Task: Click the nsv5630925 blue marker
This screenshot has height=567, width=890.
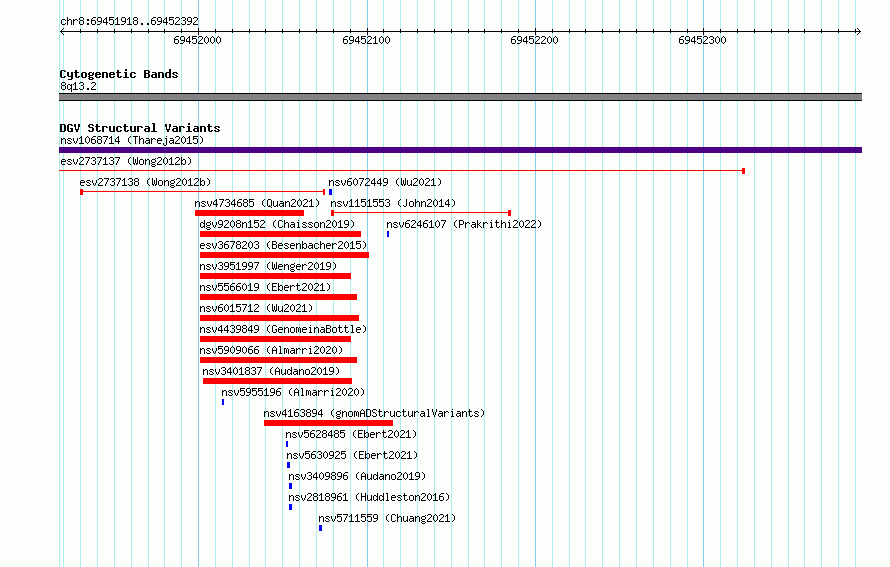Action: 288,465
